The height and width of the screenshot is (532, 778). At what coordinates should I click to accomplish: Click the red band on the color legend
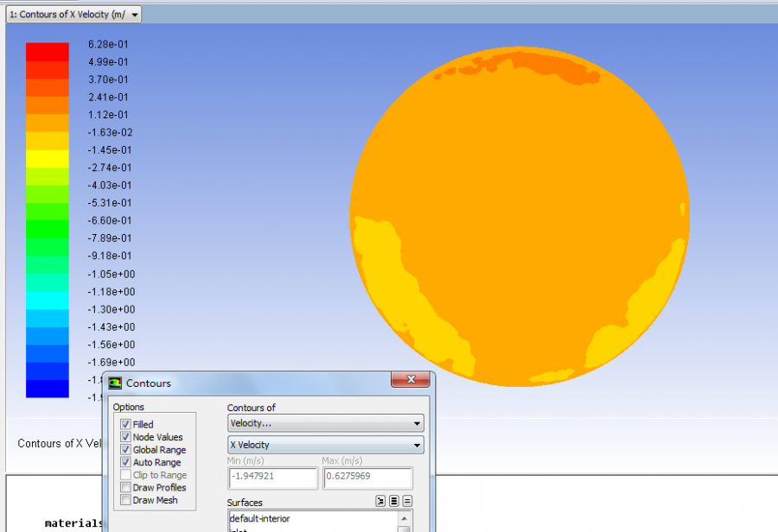(x=48, y=52)
